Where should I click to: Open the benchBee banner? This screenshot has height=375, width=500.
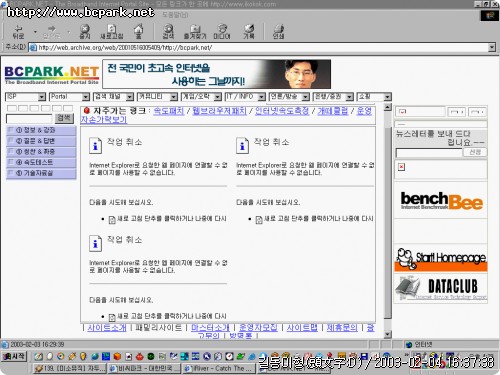(441, 201)
